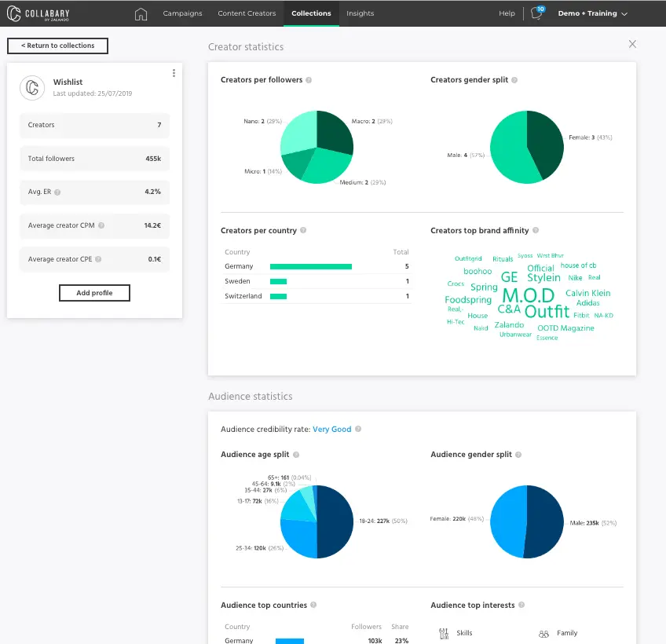This screenshot has height=644, width=666.
Task: Click info icon next to Avg. ER
Action: click(57, 192)
